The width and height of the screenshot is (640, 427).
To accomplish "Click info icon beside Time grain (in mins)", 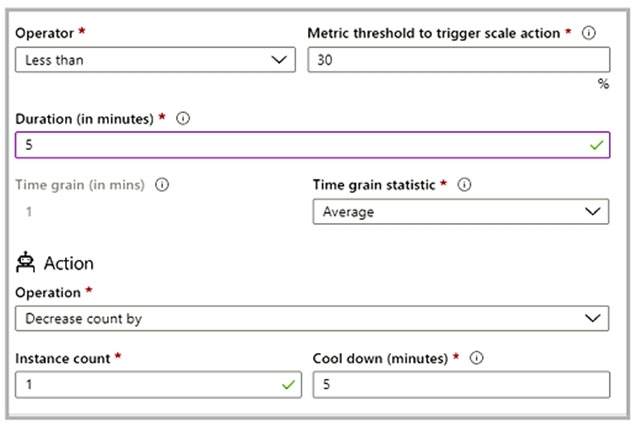I will 163,185.
